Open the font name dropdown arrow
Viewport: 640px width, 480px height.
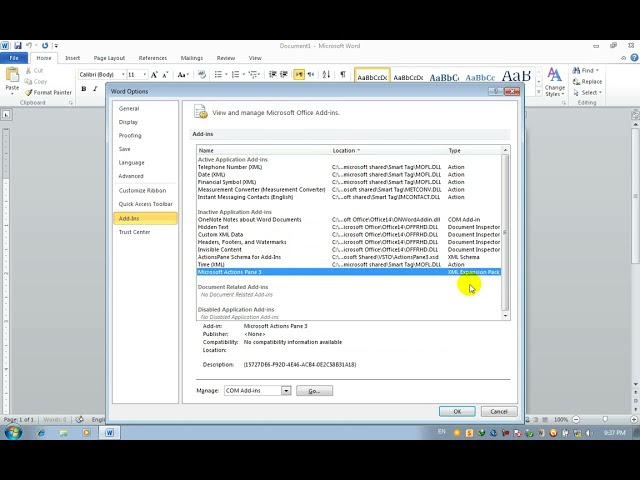[x=123, y=75]
